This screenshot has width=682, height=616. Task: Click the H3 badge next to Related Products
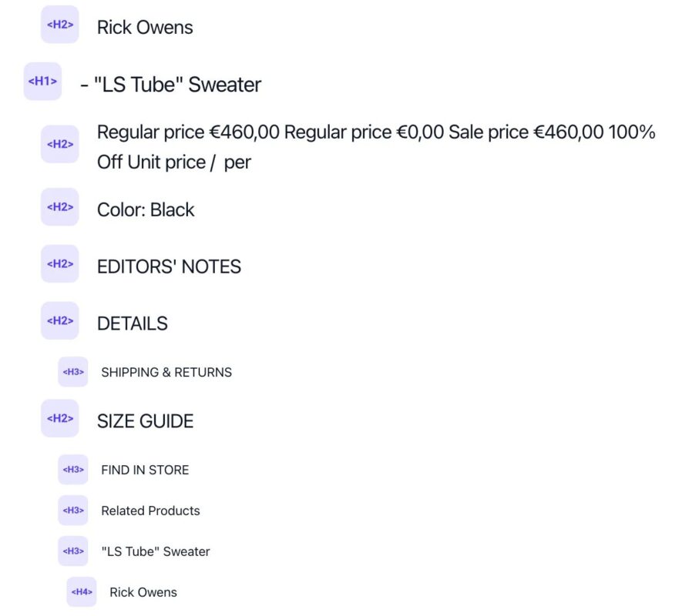[x=73, y=511]
